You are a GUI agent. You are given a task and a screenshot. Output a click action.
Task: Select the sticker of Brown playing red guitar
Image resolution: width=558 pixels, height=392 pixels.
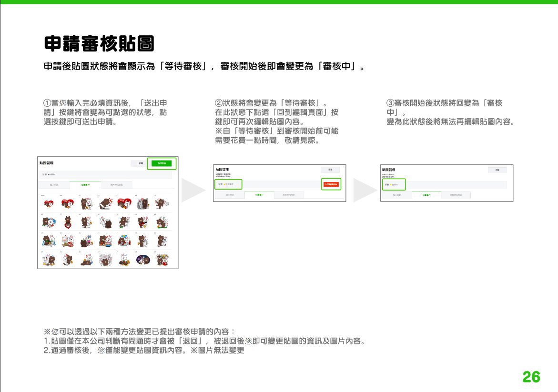tap(142, 222)
